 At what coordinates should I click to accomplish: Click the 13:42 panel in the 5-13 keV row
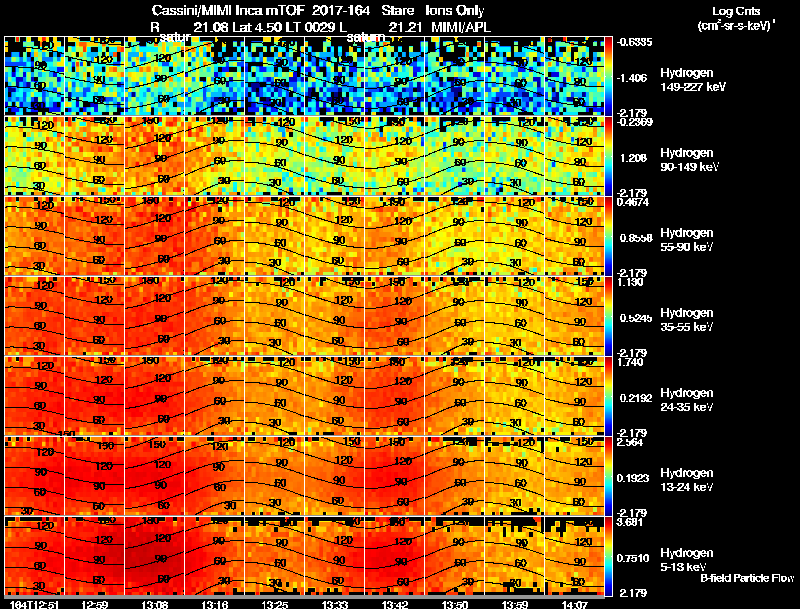[395, 556]
